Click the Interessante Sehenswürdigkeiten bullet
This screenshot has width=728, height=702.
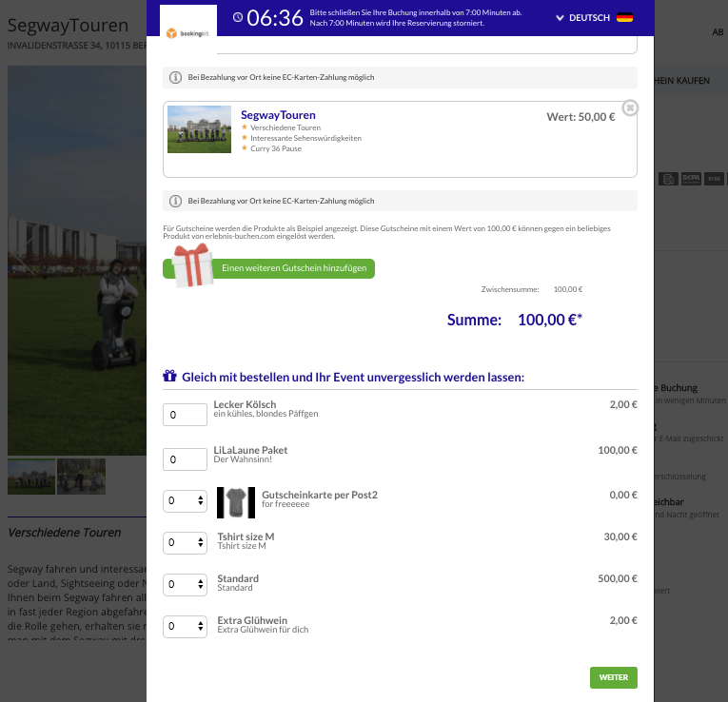(x=305, y=138)
